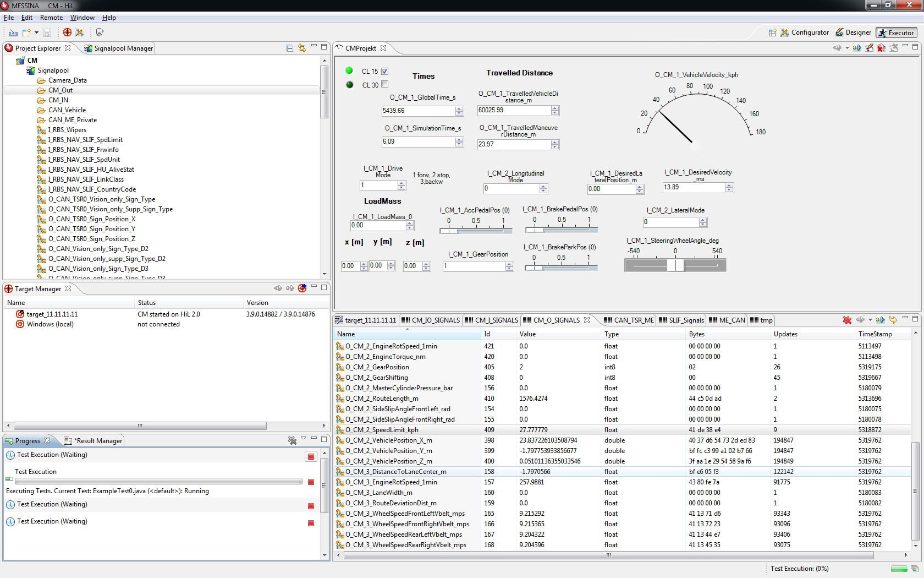Click the Collapse All icon in Project Explorer
The height and width of the screenshot is (578, 924).
coord(290,48)
